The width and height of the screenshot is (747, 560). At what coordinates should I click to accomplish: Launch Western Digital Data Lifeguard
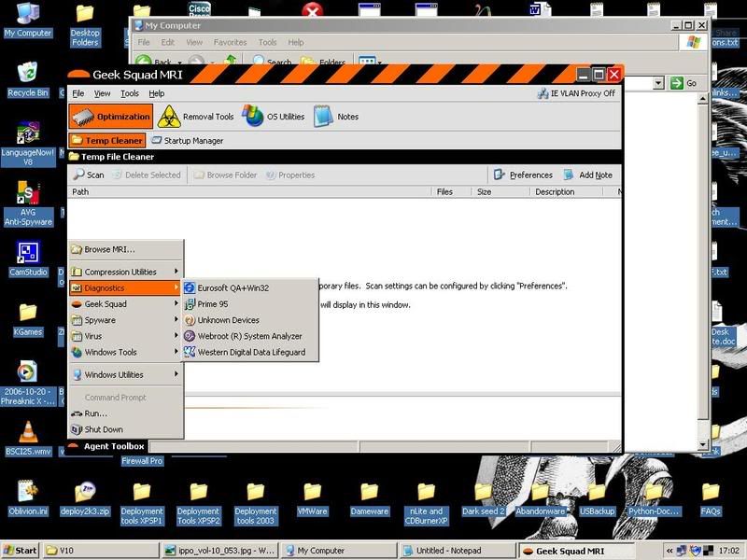[x=250, y=353]
